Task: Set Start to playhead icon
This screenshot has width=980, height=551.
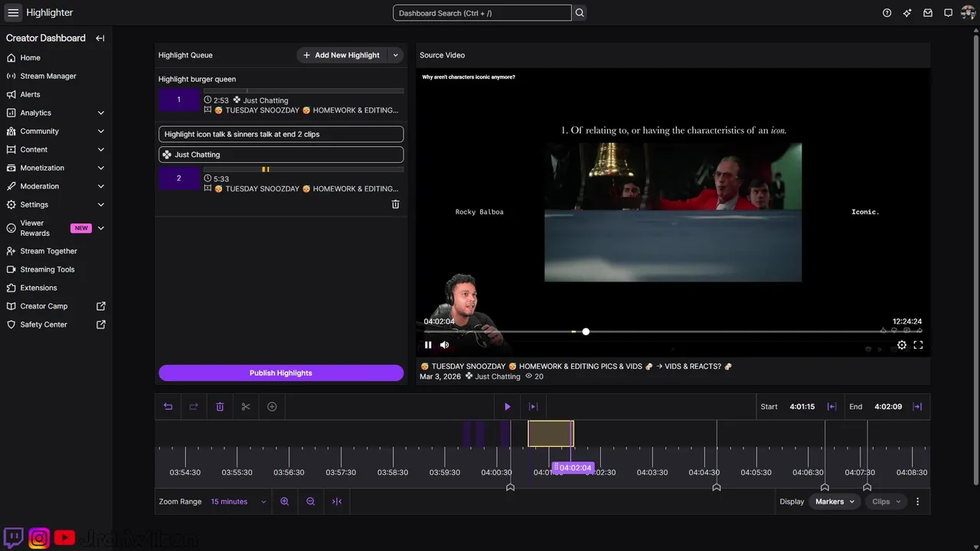Action: tap(831, 406)
